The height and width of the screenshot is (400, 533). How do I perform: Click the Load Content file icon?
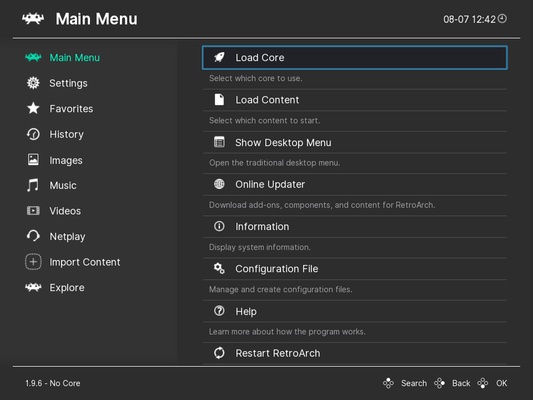[219, 100]
